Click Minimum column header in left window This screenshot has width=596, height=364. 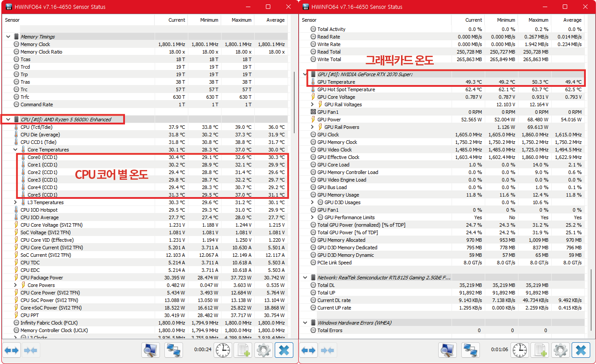point(204,20)
